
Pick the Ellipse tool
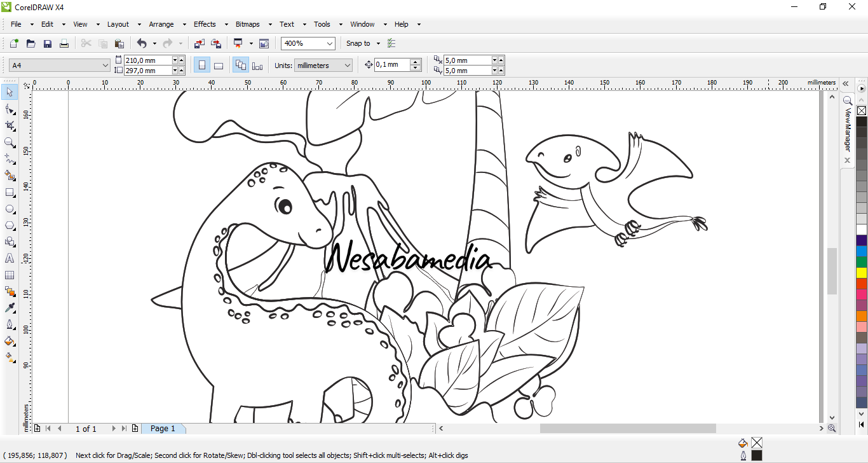(x=10, y=209)
